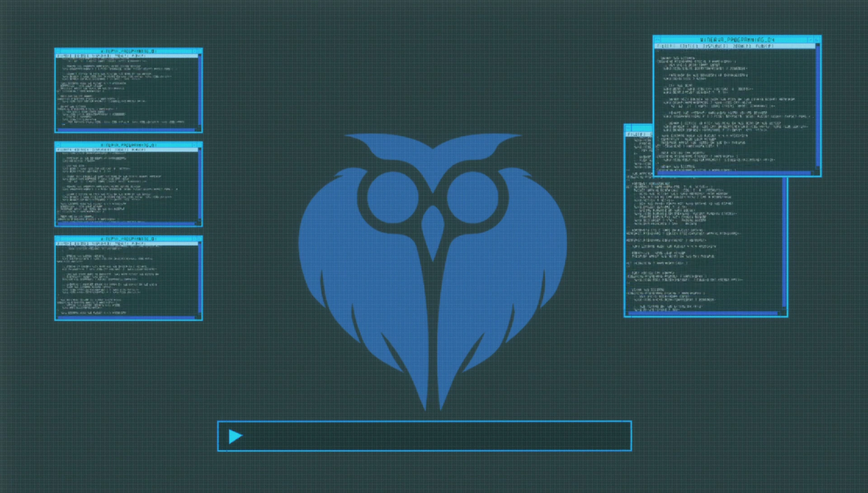This screenshot has height=493, width=868.
Task: Click File menu of the partially hidden right window
Action: [x=636, y=134]
